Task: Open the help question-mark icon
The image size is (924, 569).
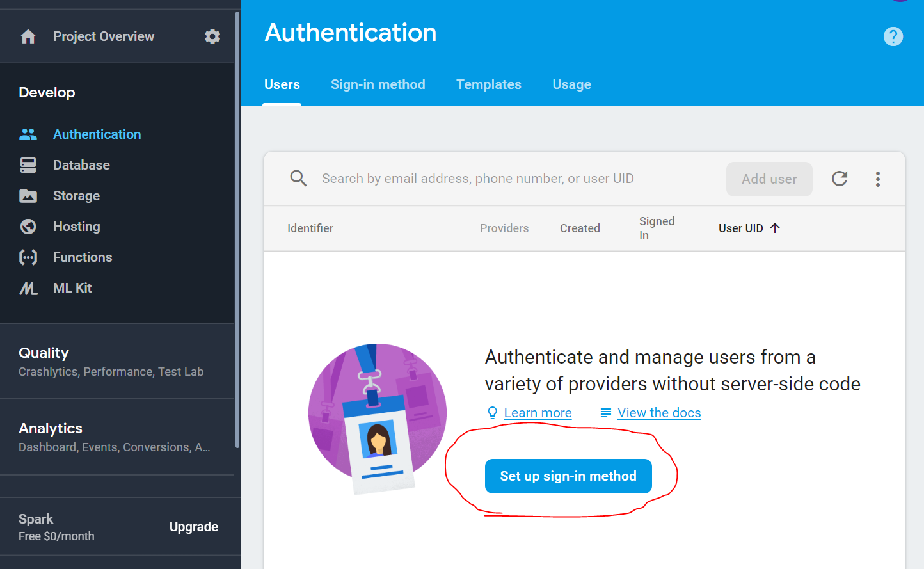Action: pos(893,36)
